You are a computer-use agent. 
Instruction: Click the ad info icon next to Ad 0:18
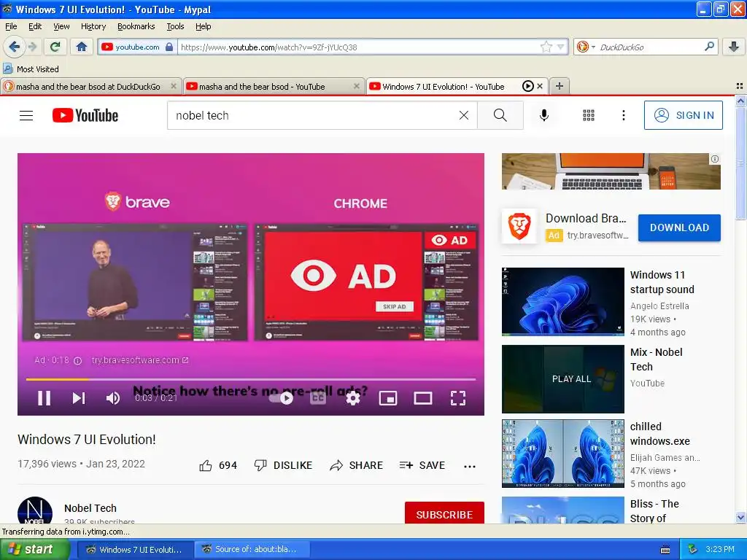coord(77,360)
